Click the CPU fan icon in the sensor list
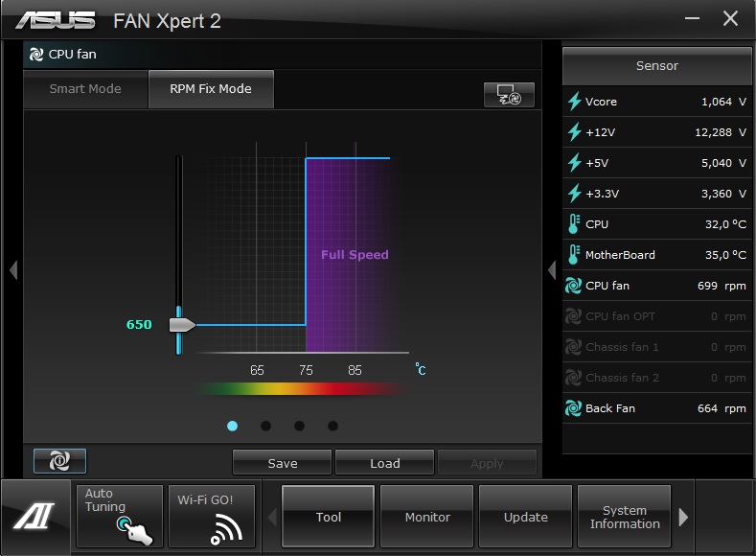Image resolution: width=756 pixels, height=556 pixels. tap(573, 286)
